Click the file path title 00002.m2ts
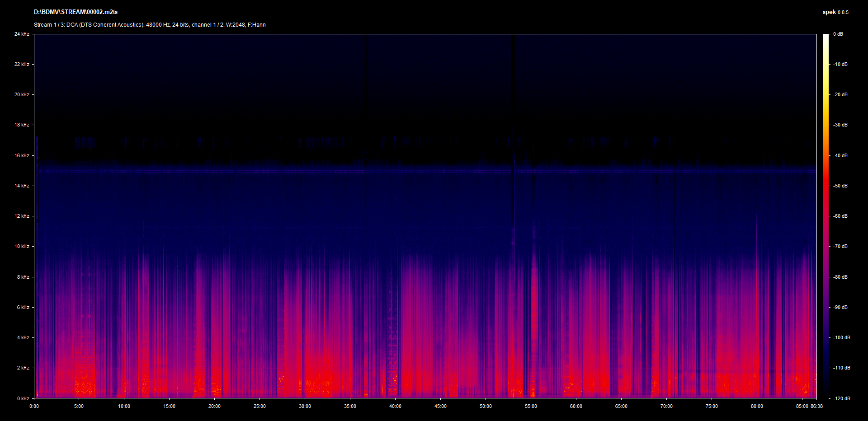Screen dimensions: 868x421 (x=75, y=12)
